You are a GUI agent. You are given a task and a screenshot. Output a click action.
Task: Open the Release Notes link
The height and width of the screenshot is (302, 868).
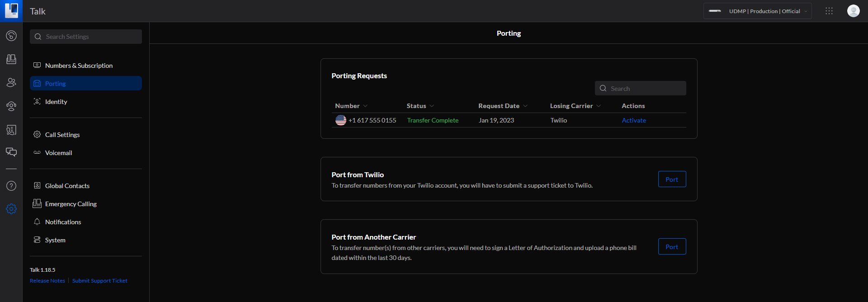pyautogui.click(x=47, y=281)
